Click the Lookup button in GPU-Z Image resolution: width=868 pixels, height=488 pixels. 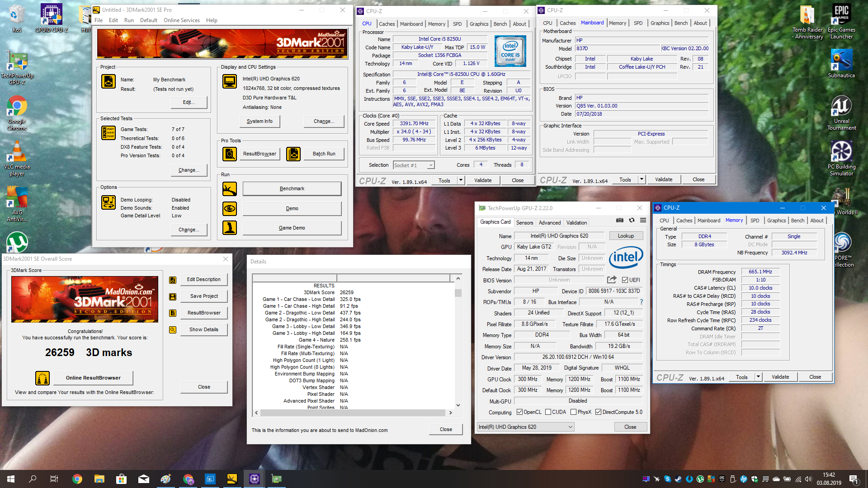tap(626, 236)
